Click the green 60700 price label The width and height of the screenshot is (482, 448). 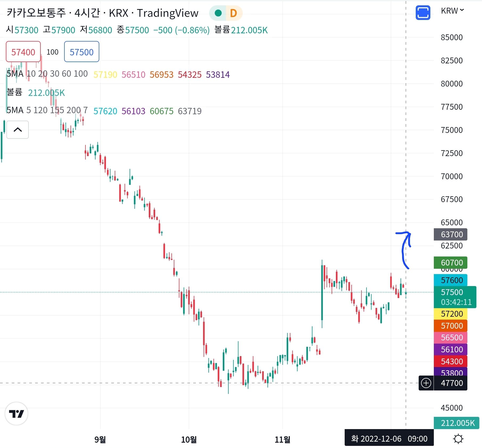(451, 263)
